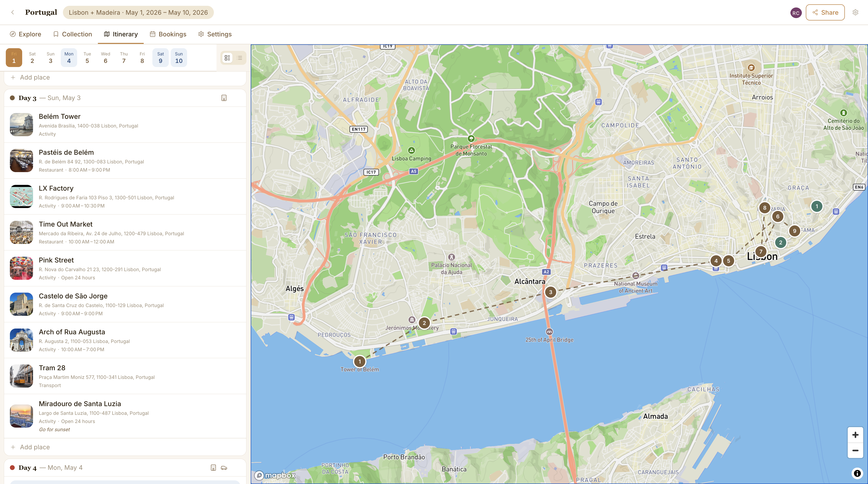Viewport: 868px width, 484px height.
Task: Click the car rental icon on Day 4
Action: tap(224, 468)
